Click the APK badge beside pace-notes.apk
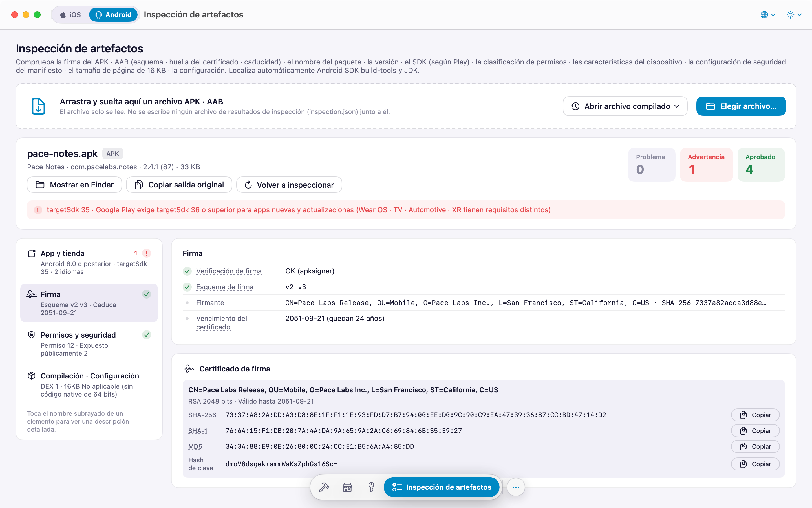Screen dimensions: 812x508 pyautogui.click(x=113, y=154)
